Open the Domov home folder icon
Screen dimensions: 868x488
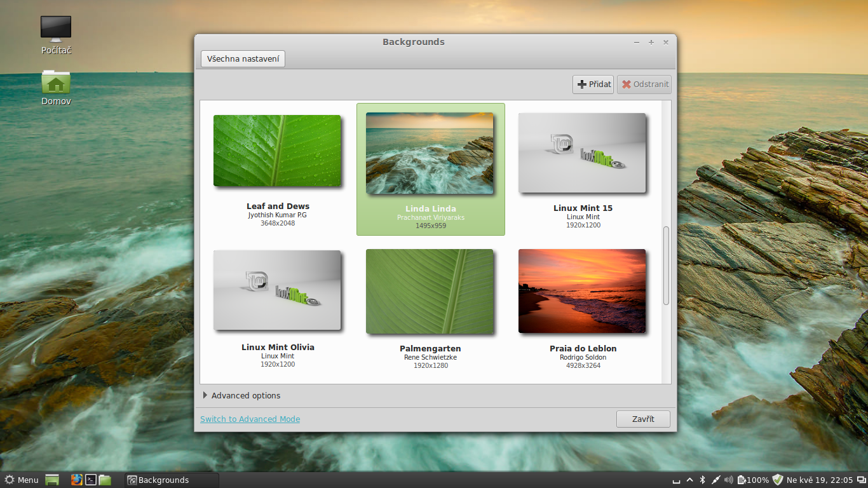55,85
